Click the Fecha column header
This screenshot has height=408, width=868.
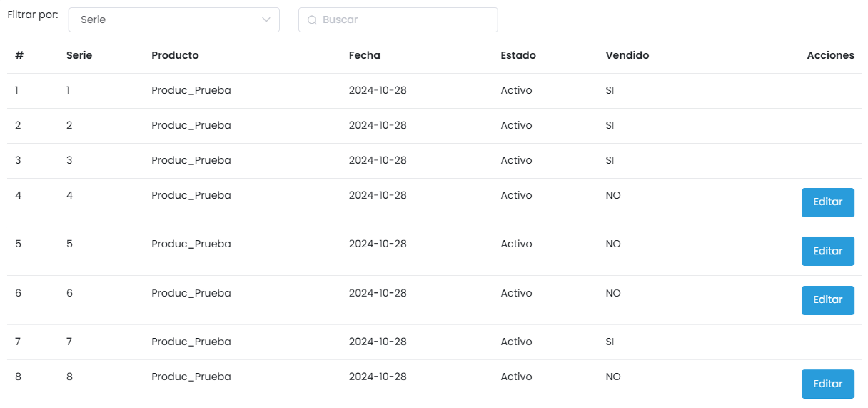[364, 55]
